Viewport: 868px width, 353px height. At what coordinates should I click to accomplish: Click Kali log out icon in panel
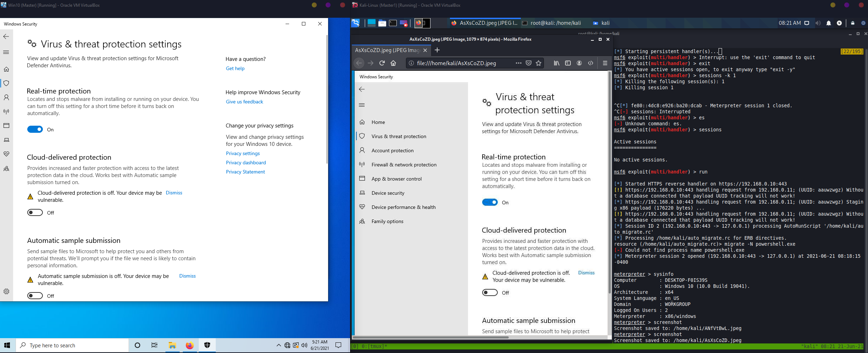tap(863, 23)
